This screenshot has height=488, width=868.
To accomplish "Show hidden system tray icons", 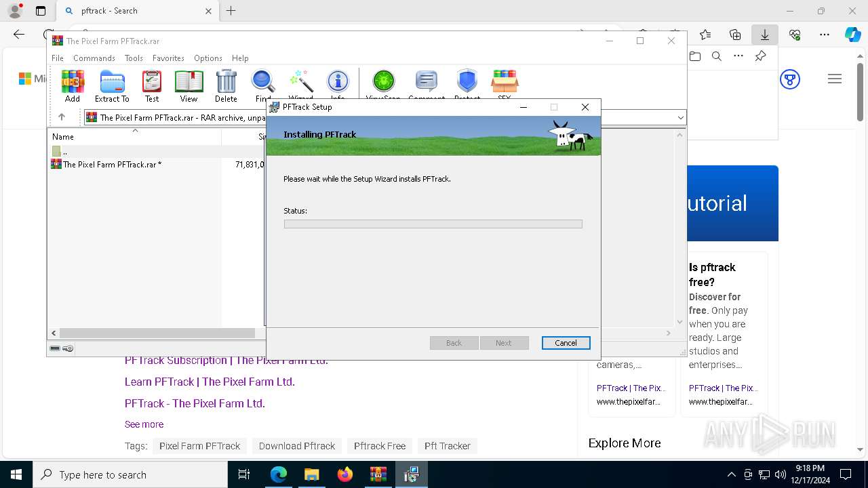I will pyautogui.click(x=731, y=474).
